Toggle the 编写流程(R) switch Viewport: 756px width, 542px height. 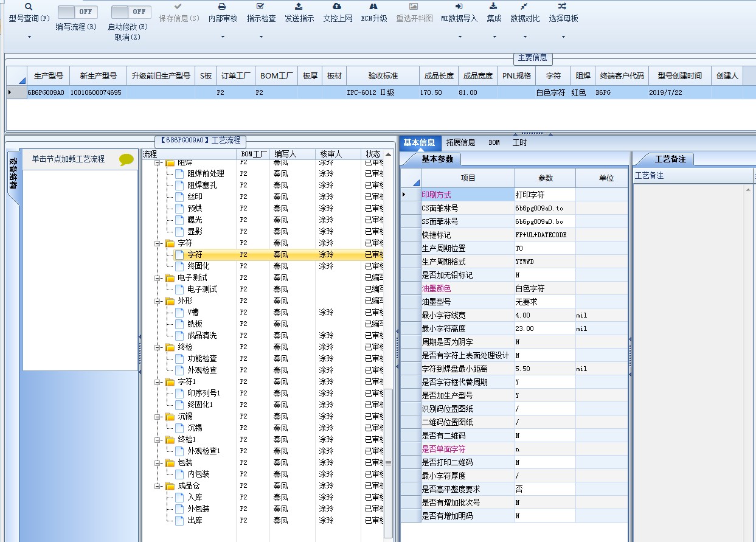78,12
